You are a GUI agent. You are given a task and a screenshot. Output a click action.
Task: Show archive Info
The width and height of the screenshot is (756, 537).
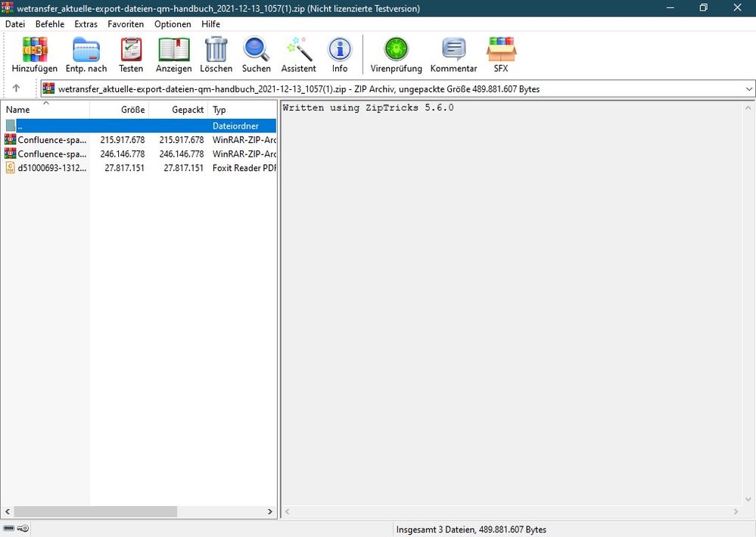pyautogui.click(x=340, y=50)
